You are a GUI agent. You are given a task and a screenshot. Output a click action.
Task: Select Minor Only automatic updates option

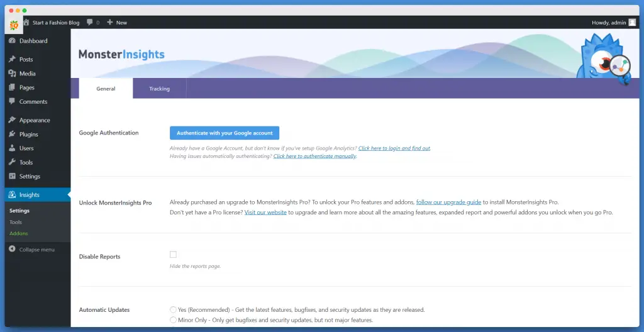click(174, 319)
